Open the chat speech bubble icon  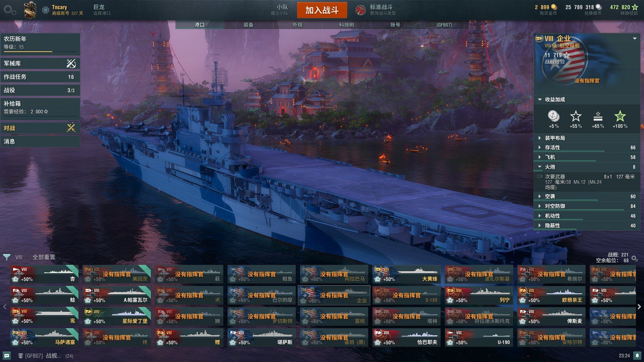[x=7, y=356]
